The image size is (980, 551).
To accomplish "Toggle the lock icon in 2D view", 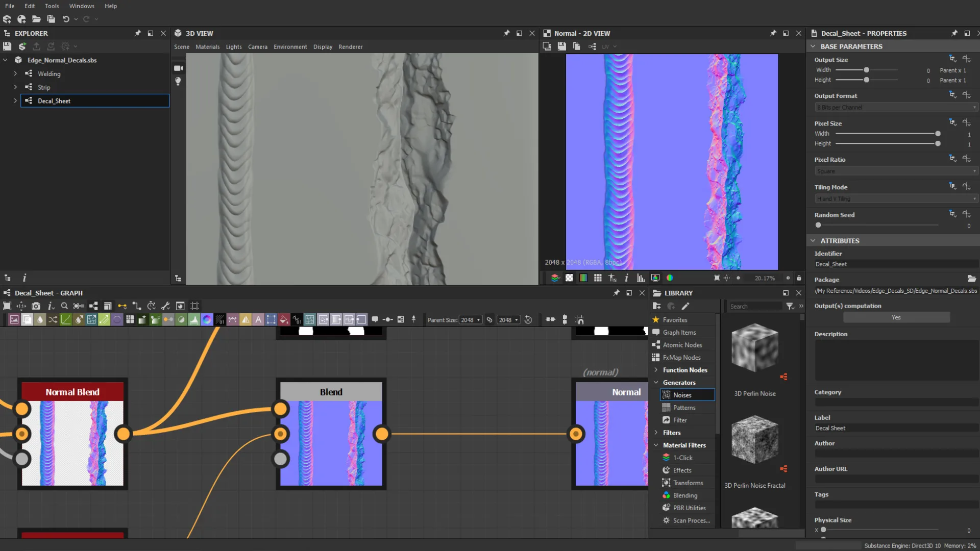I will (x=799, y=278).
